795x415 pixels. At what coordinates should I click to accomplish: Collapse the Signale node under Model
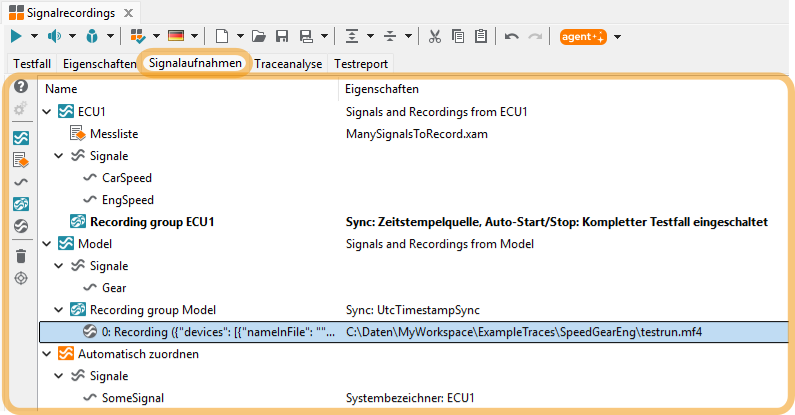pyautogui.click(x=59, y=266)
